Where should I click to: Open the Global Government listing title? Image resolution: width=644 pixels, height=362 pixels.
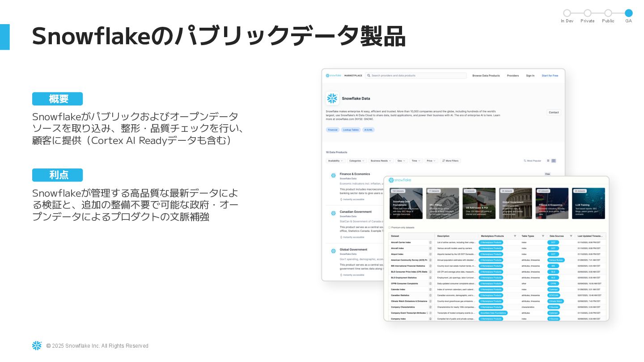coord(353,249)
